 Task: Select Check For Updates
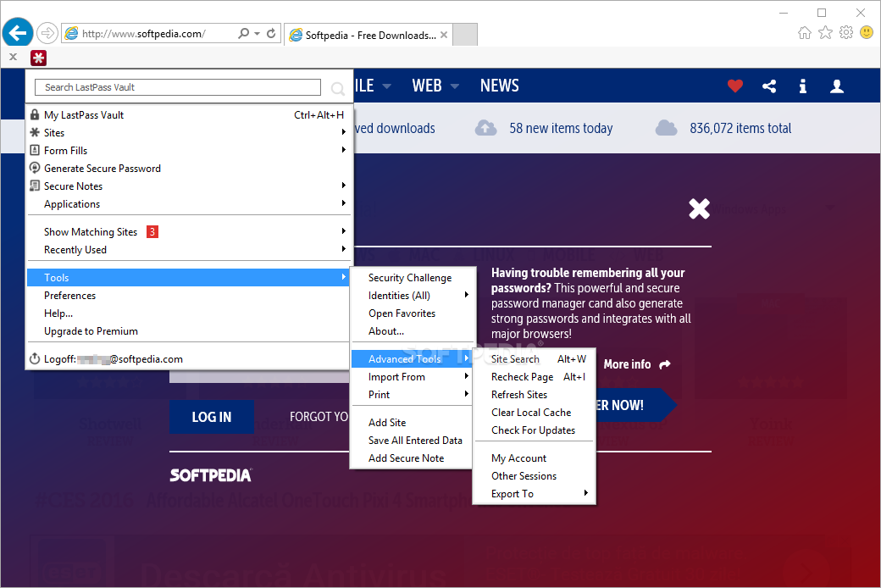(x=535, y=430)
